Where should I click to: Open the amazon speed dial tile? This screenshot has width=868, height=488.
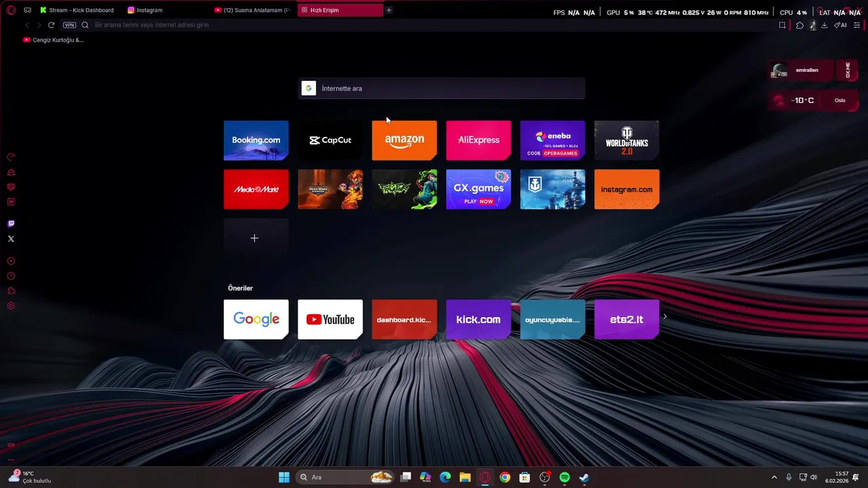pos(404,140)
